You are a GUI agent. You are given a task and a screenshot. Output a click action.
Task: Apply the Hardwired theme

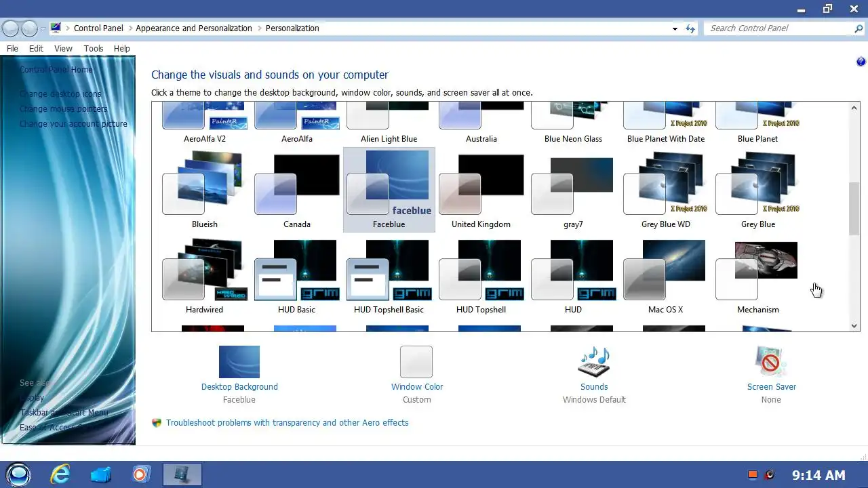point(205,275)
